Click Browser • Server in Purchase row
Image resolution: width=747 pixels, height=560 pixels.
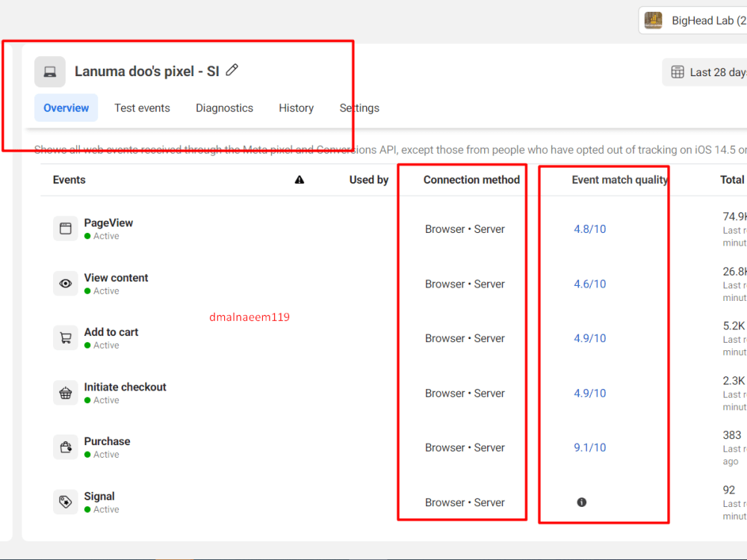tap(465, 447)
